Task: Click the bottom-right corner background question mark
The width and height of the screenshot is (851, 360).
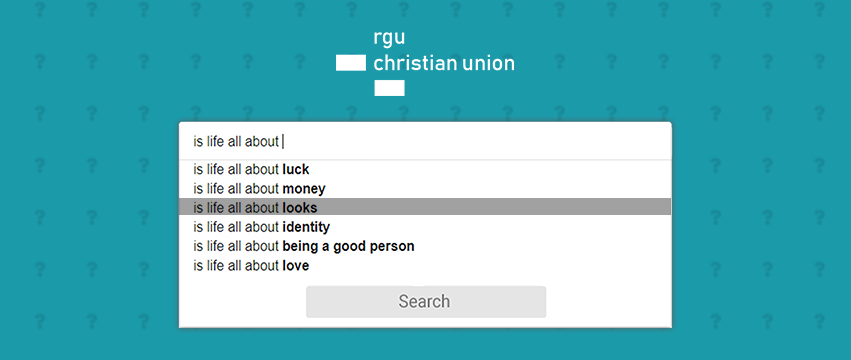Action: pos(820,321)
